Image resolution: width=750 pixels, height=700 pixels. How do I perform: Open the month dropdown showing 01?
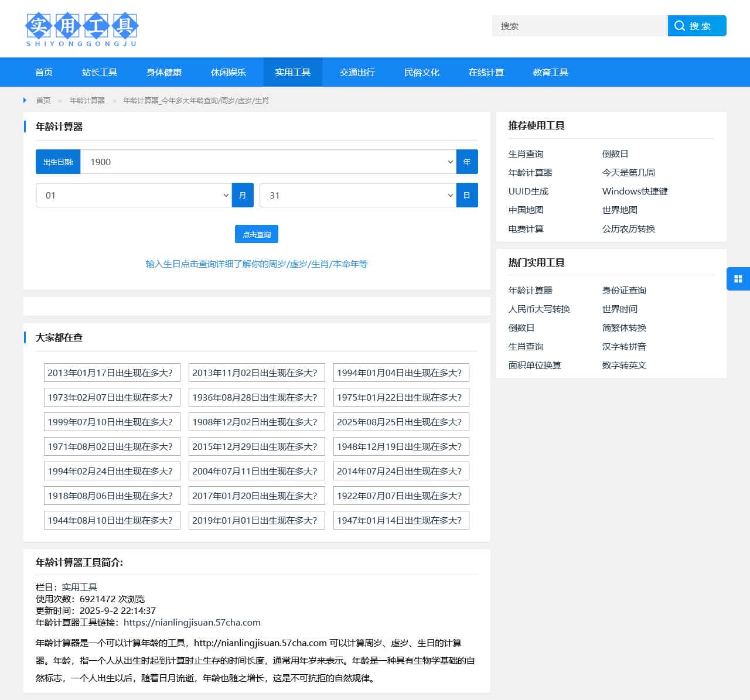coord(134,196)
